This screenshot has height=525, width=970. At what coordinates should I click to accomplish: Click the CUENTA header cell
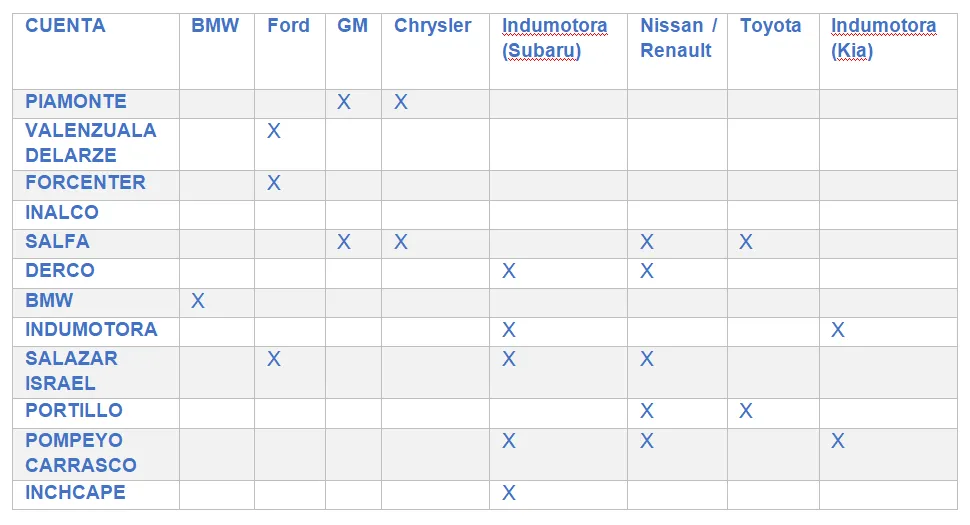65,26
